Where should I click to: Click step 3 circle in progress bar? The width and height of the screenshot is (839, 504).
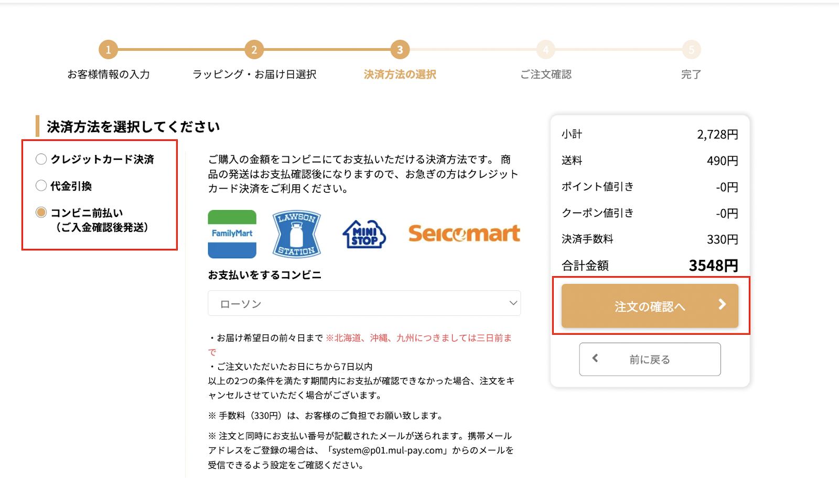tap(400, 50)
